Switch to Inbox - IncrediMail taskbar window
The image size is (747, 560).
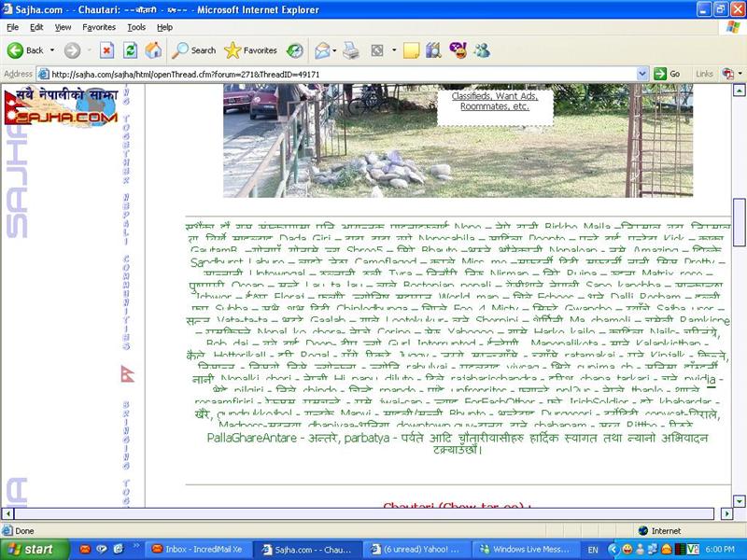[x=194, y=549]
